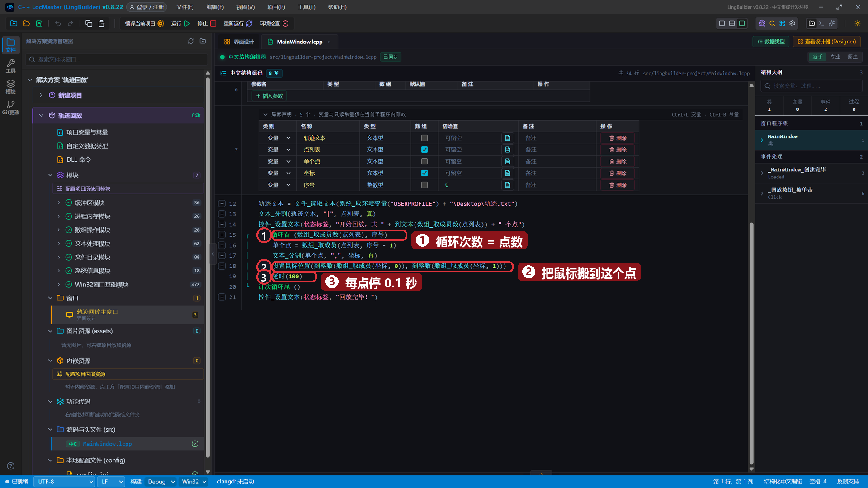Screen dimensions: 868x488
Task: Switch to the 界面设计 tab
Action: click(239, 42)
